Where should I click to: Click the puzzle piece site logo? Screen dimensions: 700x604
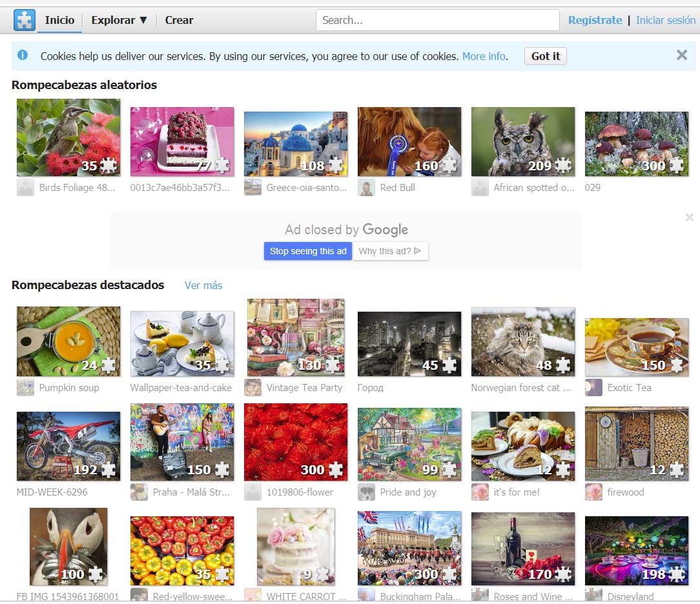coord(24,20)
